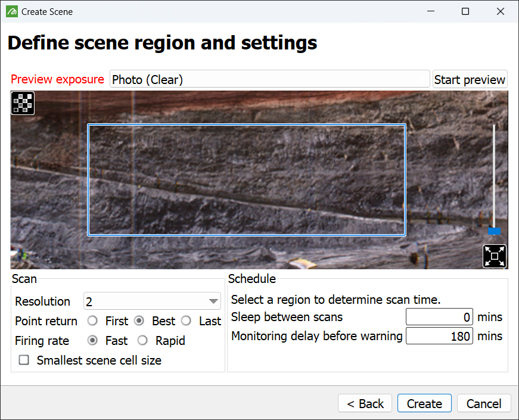The height and width of the screenshot is (420, 519).
Task: Go back with the Back button
Action: coord(365,403)
